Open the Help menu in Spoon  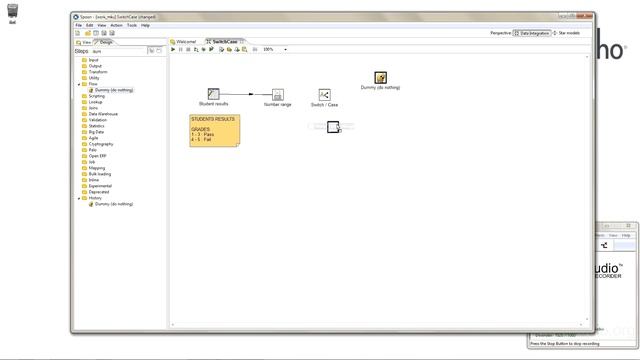pos(145,25)
